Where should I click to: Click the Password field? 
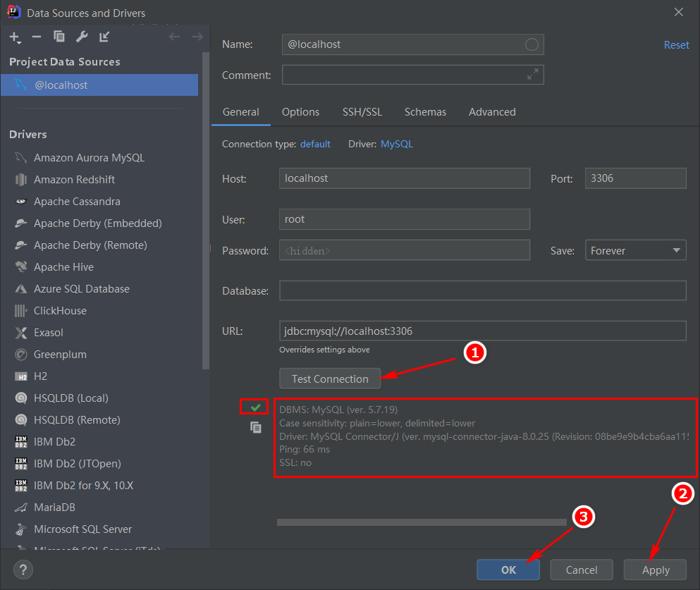[405, 250]
